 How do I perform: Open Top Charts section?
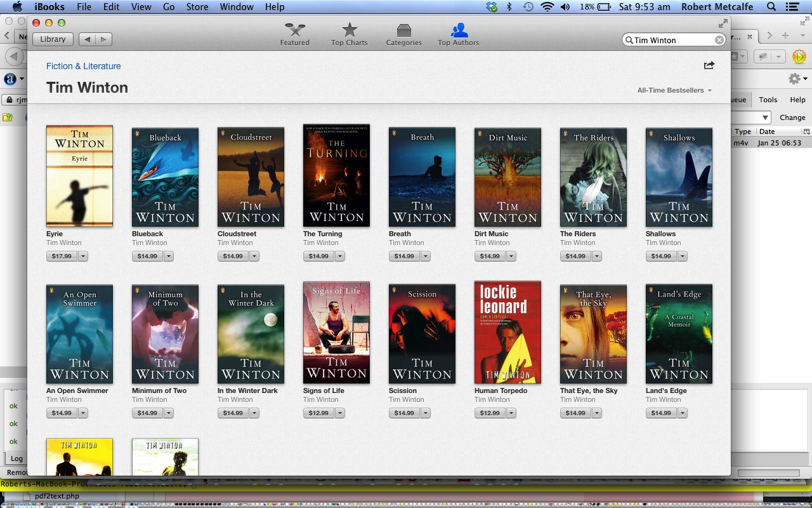click(350, 34)
